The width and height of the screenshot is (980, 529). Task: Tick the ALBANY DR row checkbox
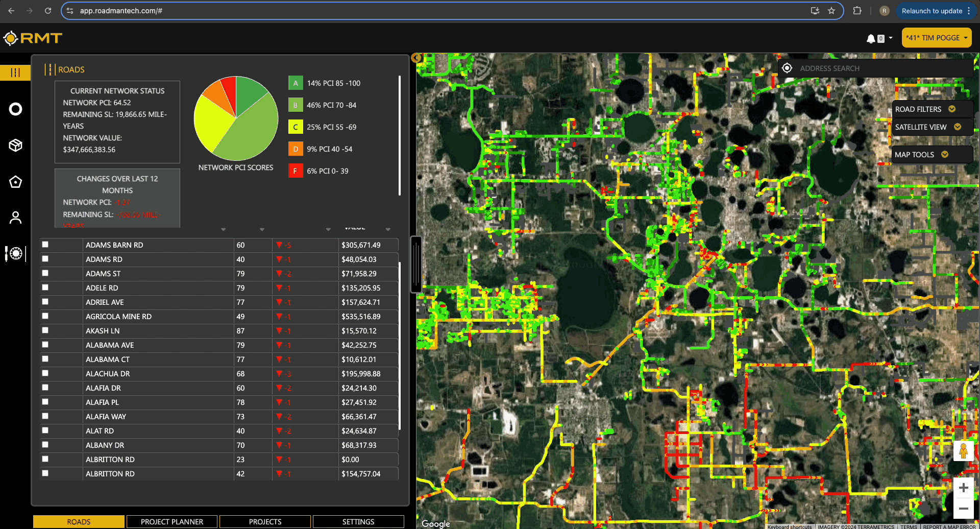click(45, 445)
